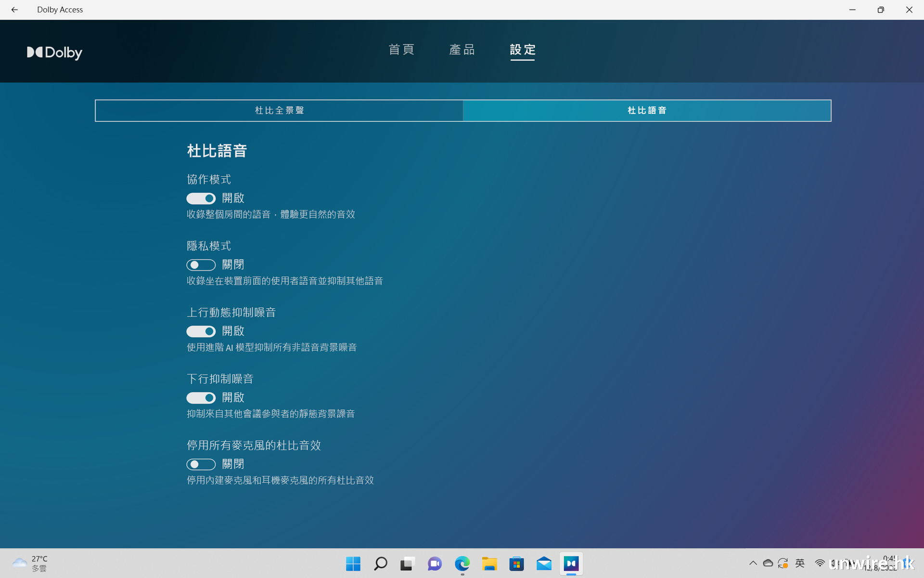This screenshot has height=578, width=924.
Task: Click the Dolby logo
Action: pyautogui.click(x=54, y=53)
